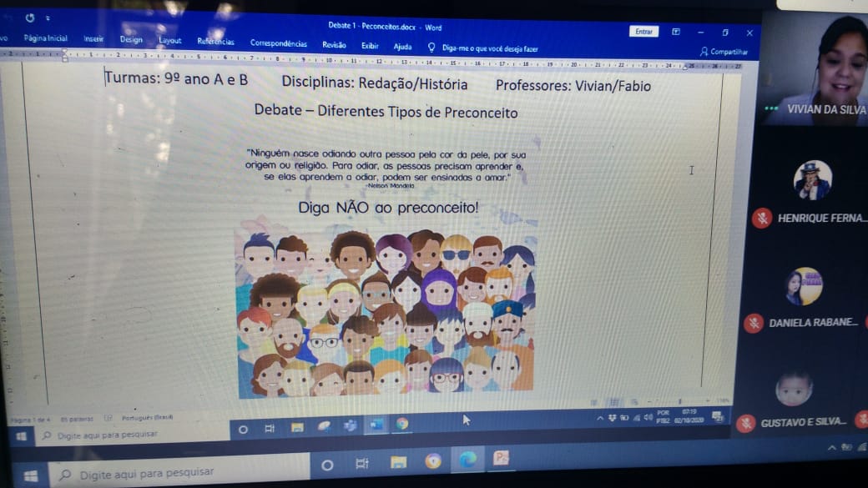Open Chrome on the bottom taskbar
This screenshot has height=488, width=868.
pyautogui.click(x=433, y=460)
